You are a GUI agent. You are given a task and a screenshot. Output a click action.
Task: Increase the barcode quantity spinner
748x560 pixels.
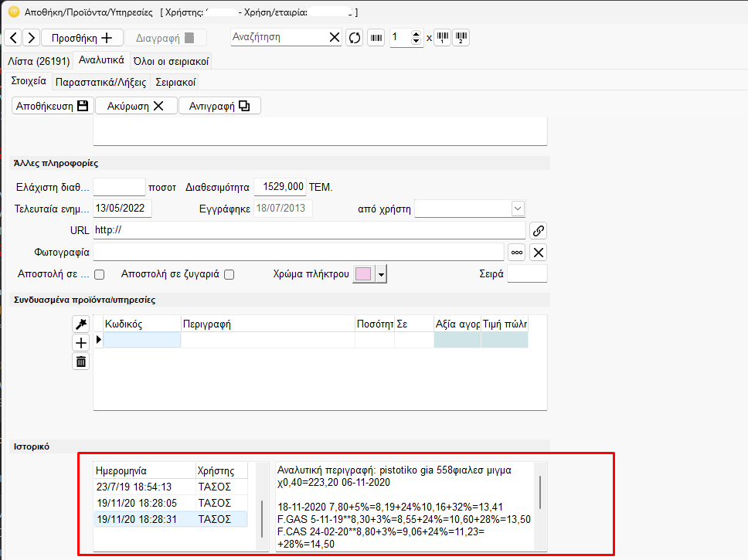coord(416,34)
